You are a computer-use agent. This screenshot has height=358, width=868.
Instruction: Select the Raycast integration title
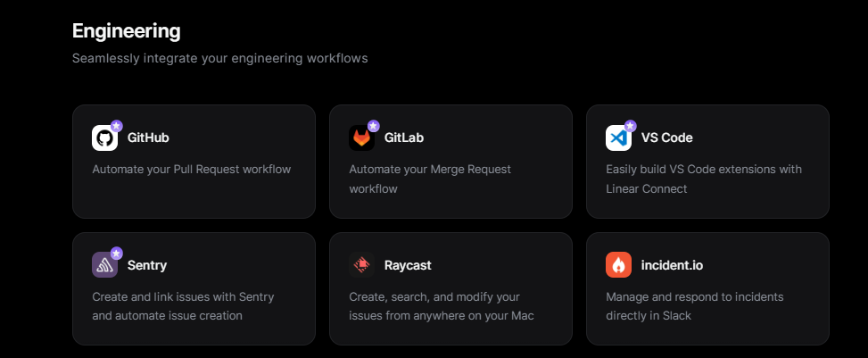(408, 265)
